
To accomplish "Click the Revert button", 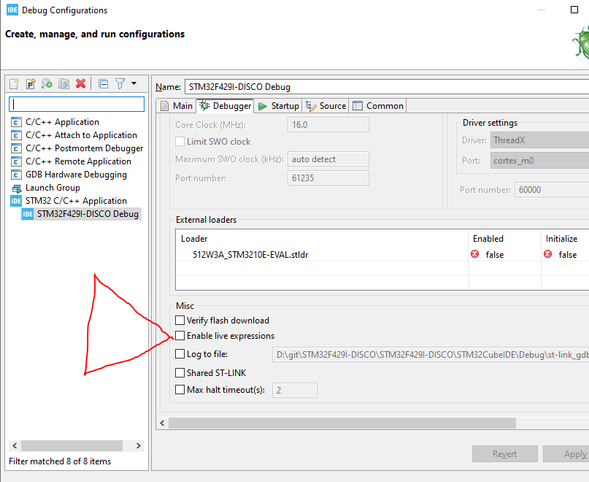I will (504, 454).
